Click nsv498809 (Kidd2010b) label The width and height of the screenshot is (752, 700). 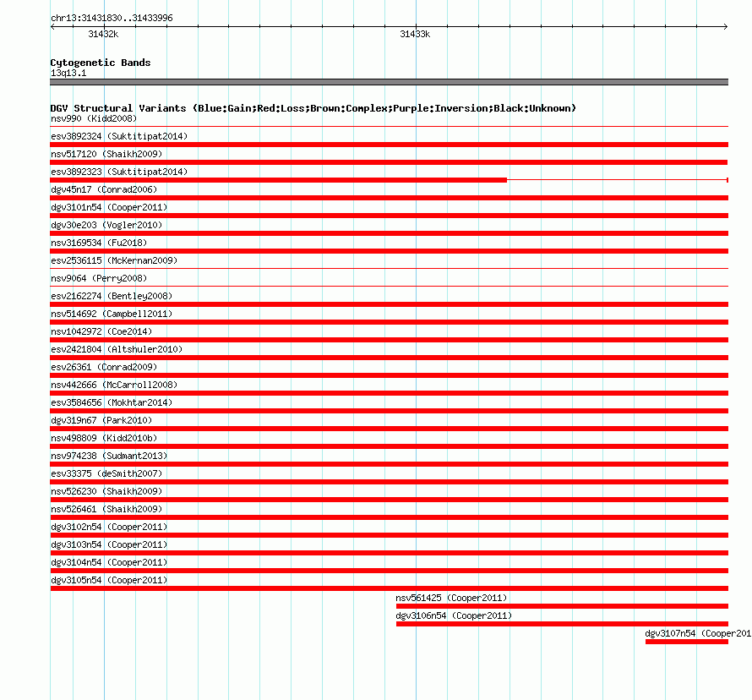(x=104, y=438)
